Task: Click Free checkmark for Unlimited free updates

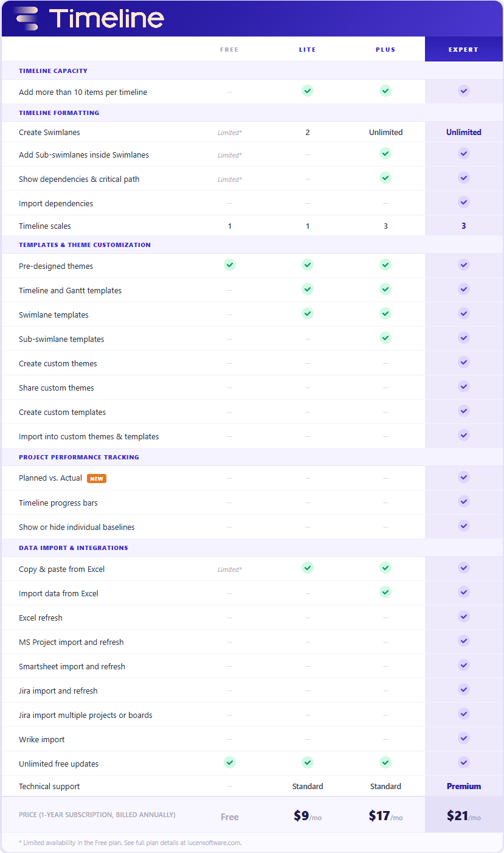Action: [230, 762]
